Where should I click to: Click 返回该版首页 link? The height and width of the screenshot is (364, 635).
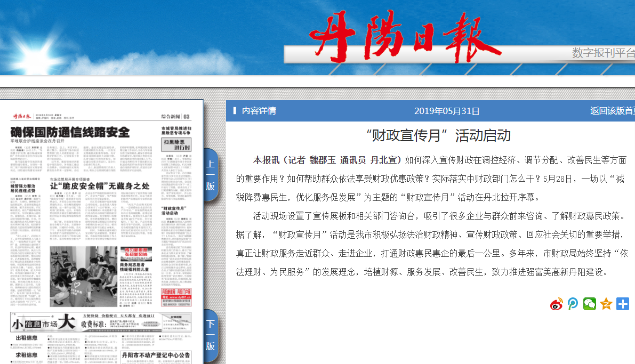pyautogui.click(x=612, y=111)
